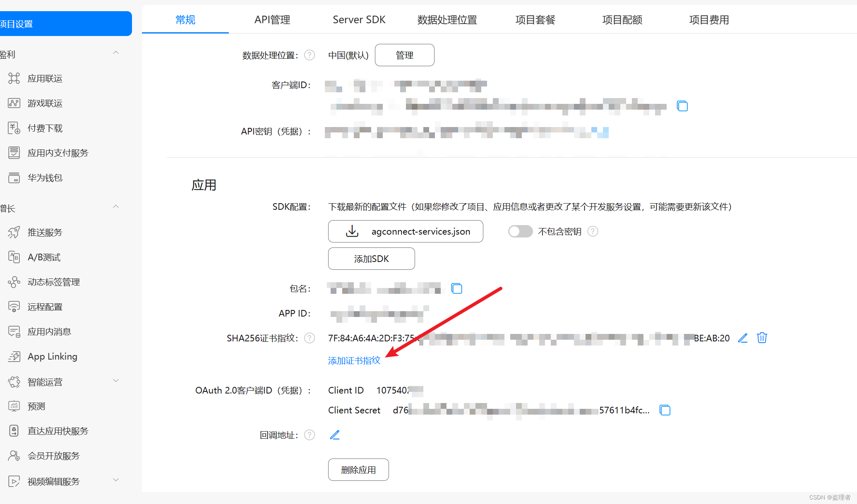Collapse the 增长 sidebar section

pyautogui.click(x=116, y=207)
